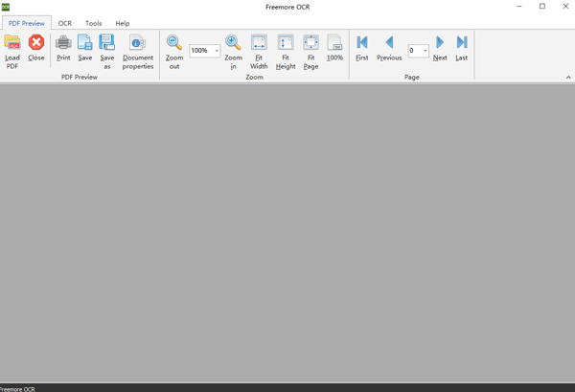The image size is (575, 392).
Task: Reset zoom with the 100% button
Action: [334, 43]
